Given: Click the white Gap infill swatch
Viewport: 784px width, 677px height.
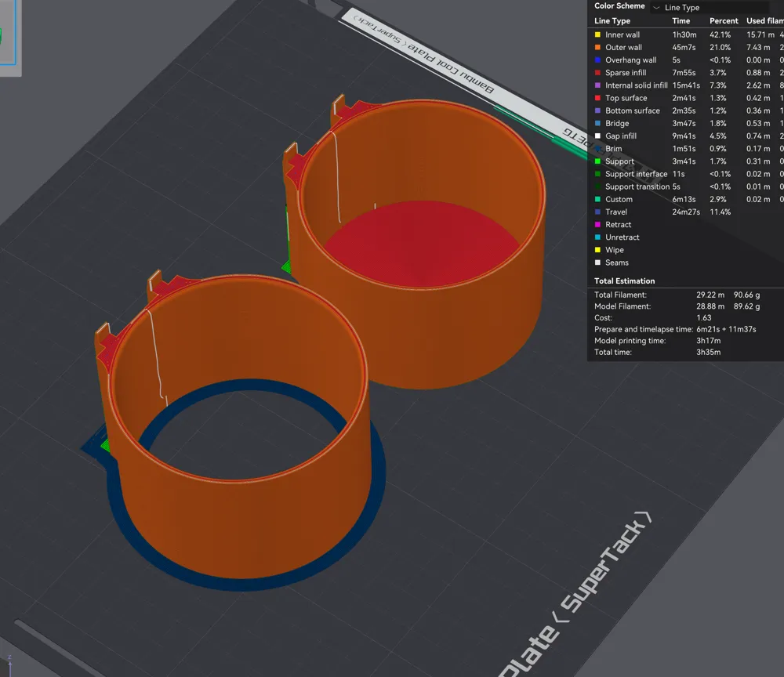Looking at the screenshot, I should coord(598,136).
